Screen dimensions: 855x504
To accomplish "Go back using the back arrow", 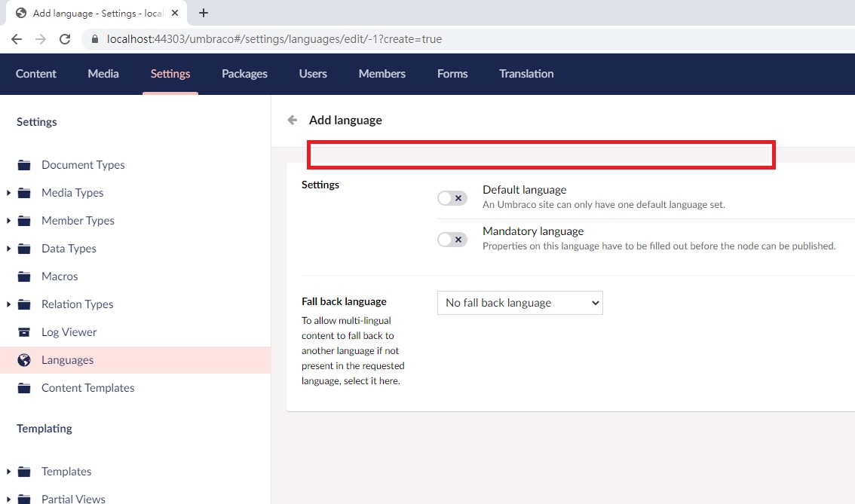I will 292,119.
